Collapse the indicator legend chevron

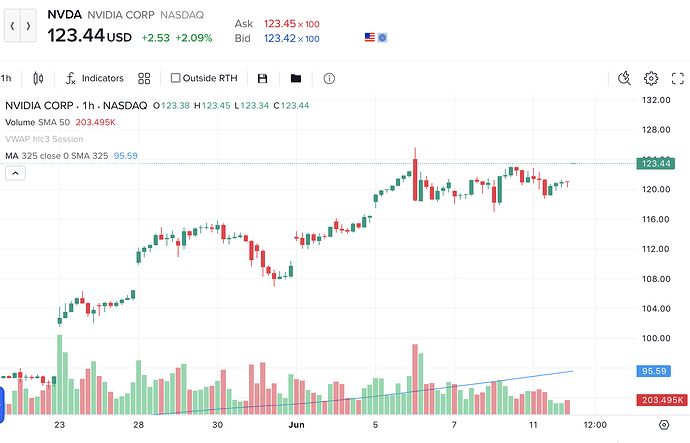coord(15,173)
